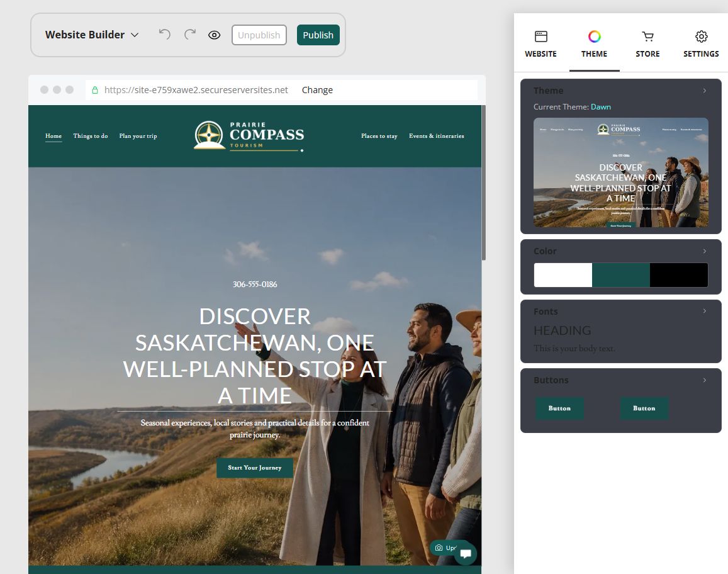
Task: Click the green padlock icon
Action: 95,90
